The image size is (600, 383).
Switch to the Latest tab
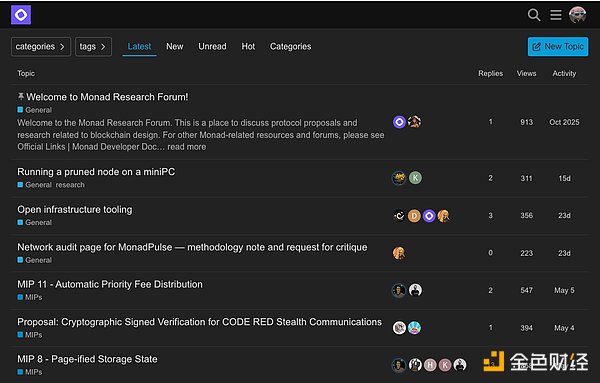(x=139, y=47)
